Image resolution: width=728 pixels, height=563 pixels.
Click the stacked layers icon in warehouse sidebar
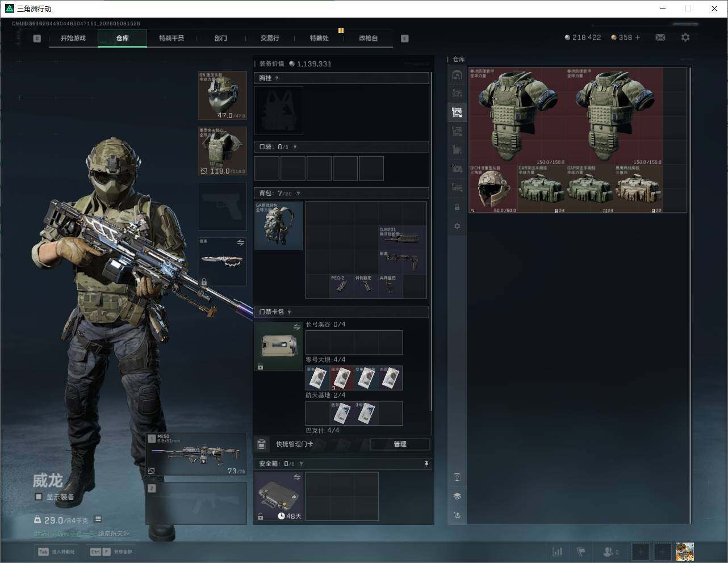click(x=457, y=496)
